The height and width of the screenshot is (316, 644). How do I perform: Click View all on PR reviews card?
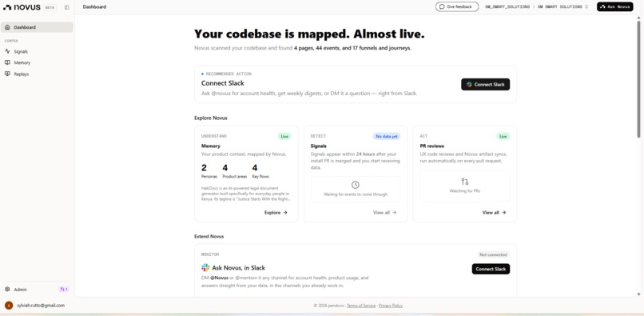[494, 213]
